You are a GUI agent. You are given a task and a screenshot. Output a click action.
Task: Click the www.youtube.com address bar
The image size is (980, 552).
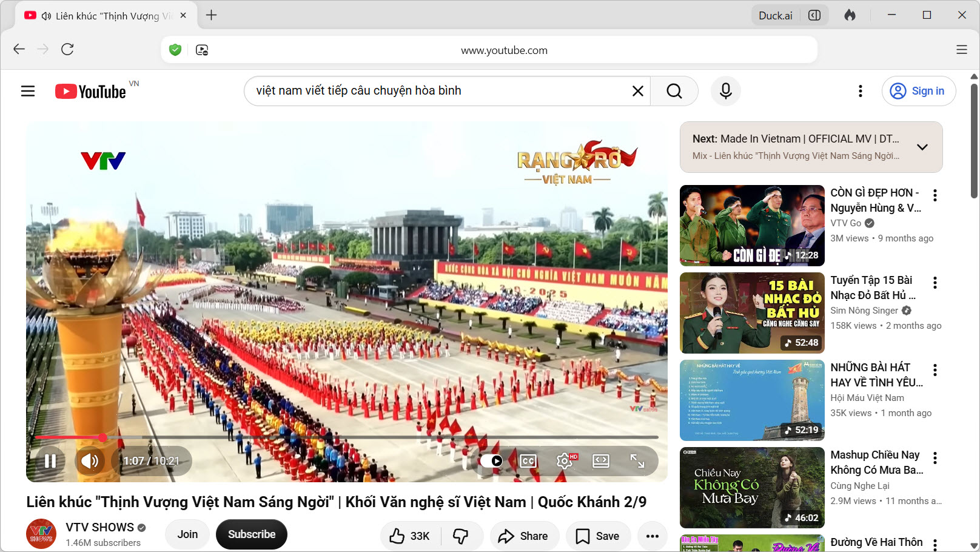click(x=504, y=50)
